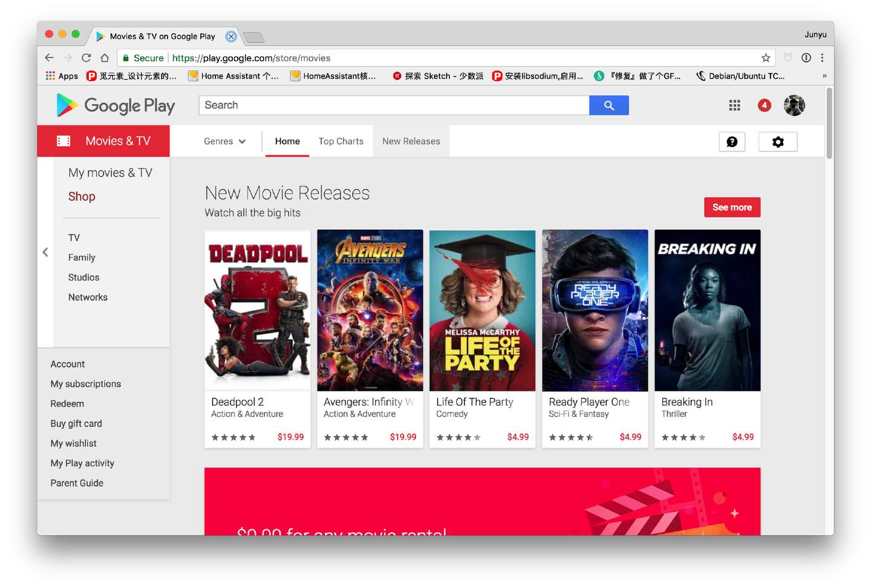The height and width of the screenshot is (588, 871).
Task: Reload the page via refresh icon
Action: pyautogui.click(x=86, y=58)
